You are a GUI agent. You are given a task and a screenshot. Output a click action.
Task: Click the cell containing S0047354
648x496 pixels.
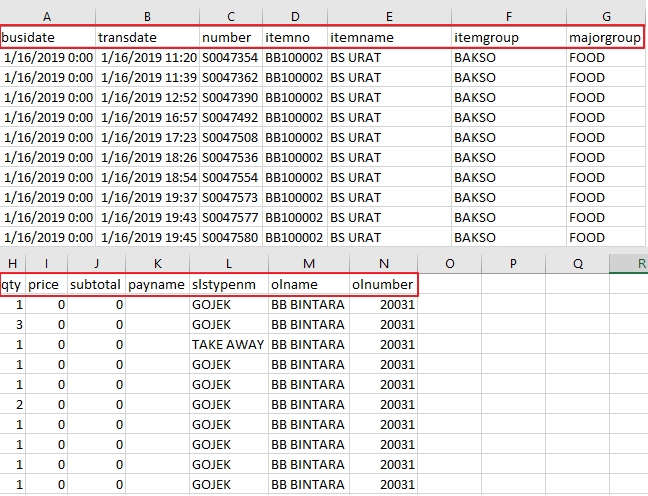tap(230, 58)
